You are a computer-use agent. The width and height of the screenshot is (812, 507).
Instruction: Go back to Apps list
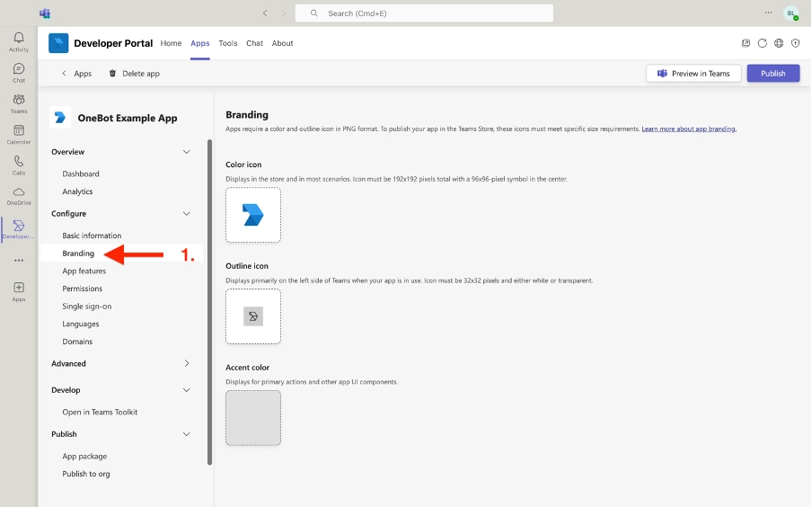tap(76, 74)
